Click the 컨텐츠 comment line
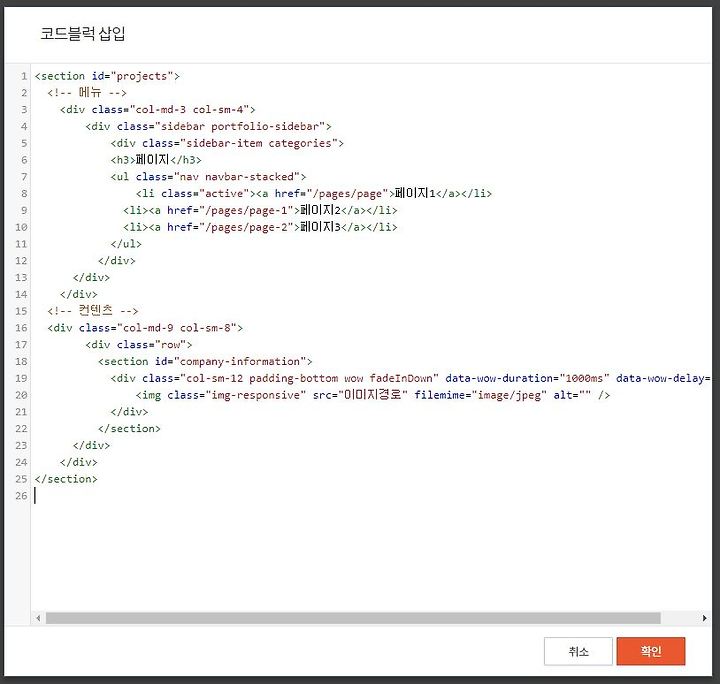This screenshot has width=720, height=684. (92, 311)
